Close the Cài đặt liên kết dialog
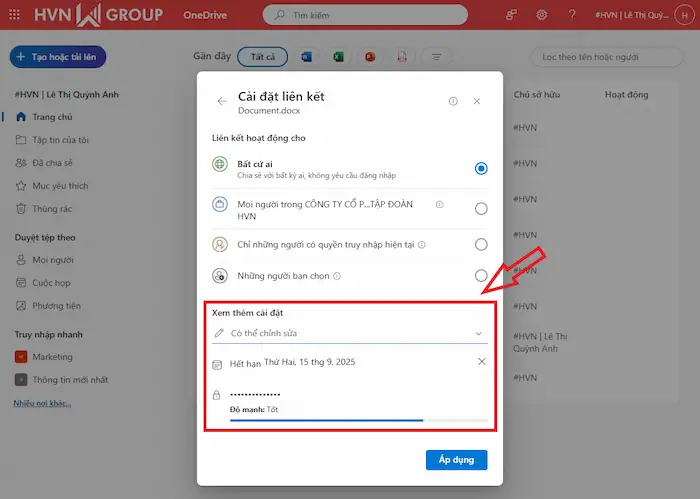The image size is (700, 499). (477, 101)
